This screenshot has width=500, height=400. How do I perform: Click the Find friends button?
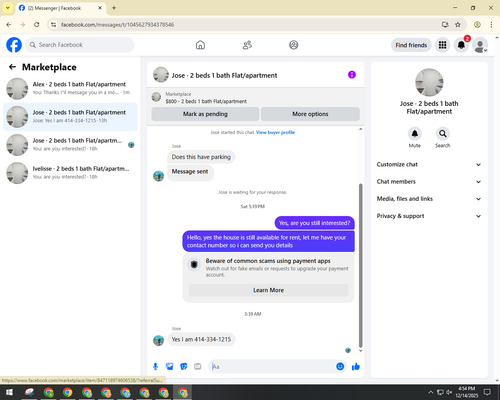[411, 45]
